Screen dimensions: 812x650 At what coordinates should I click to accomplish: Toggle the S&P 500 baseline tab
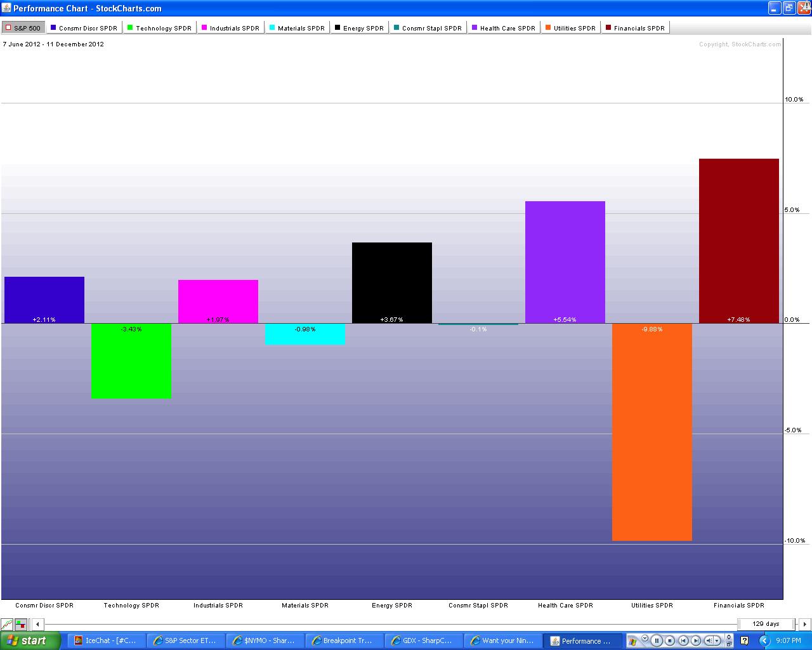point(23,28)
